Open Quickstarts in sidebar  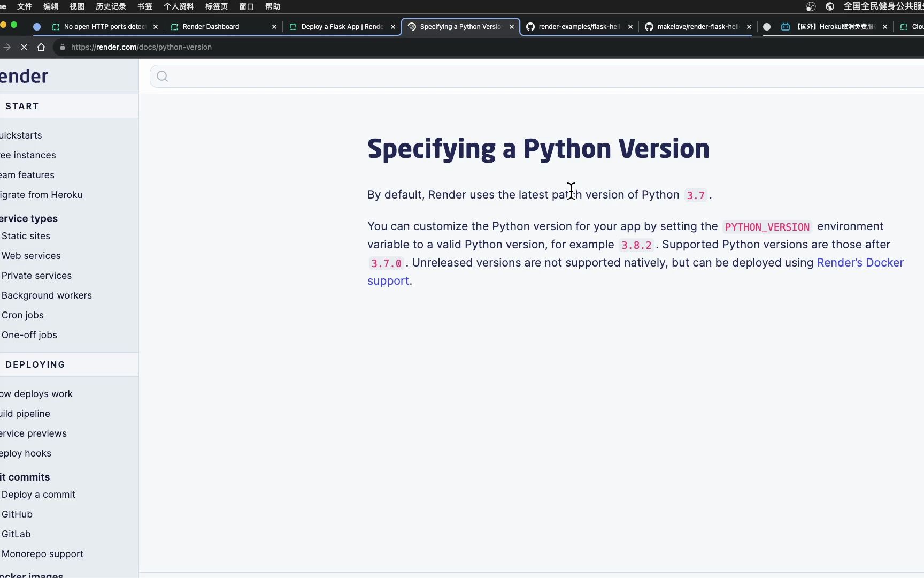pyautogui.click(x=21, y=135)
